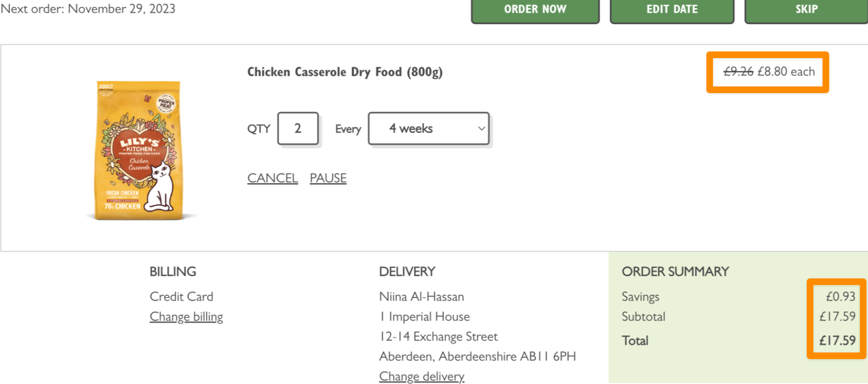The width and height of the screenshot is (868, 384).
Task: Cancel the subscription via CANCEL link
Action: click(x=272, y=178)
